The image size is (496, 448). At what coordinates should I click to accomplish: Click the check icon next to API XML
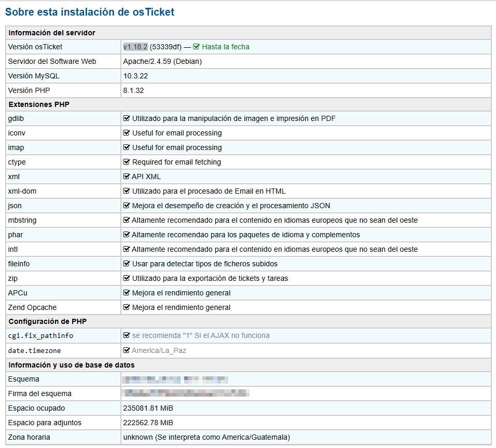(x=127, y=177)
